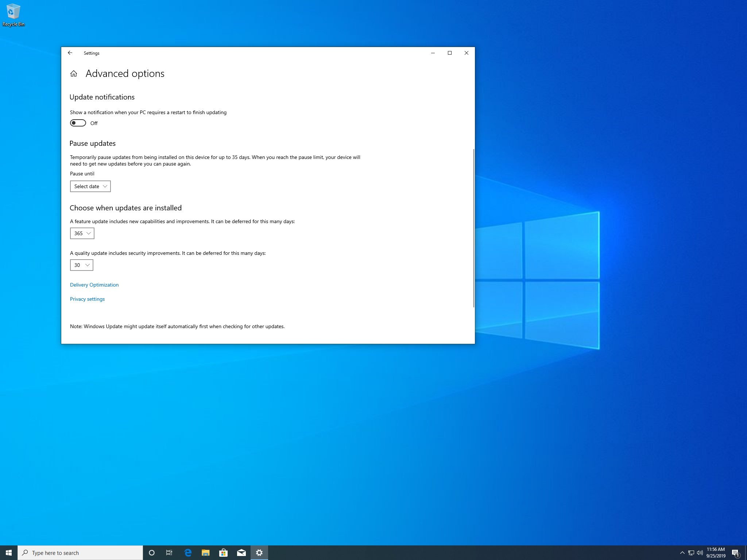Click the back navigation arrow in Settings
Screen dimensions: 747x560
pyautogui.click(x=70, y=52)
